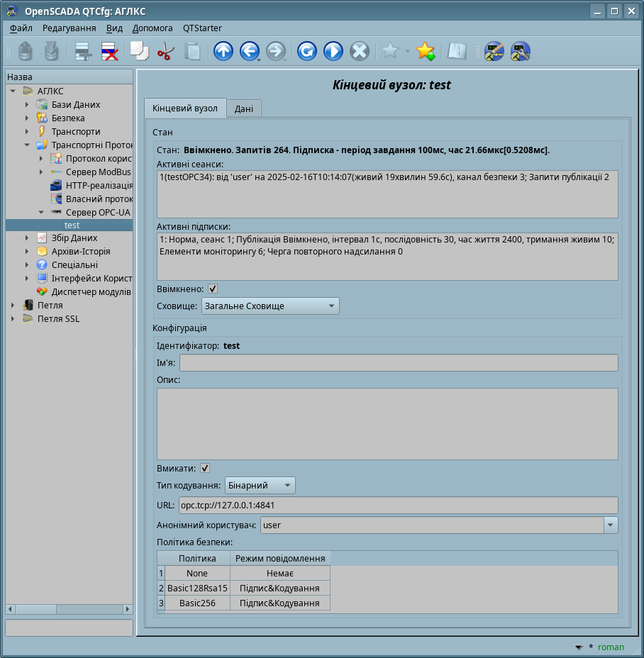
Task: Go up a level with the up arrow icon
Action: point(223,51)
